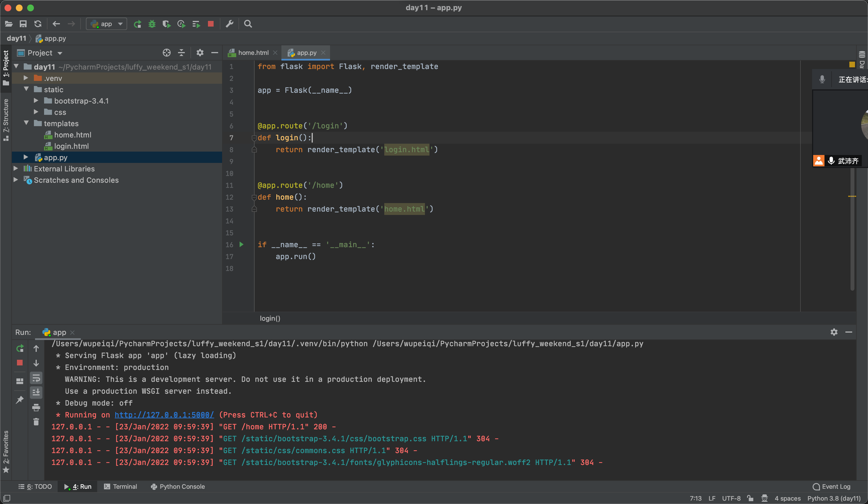Click the Search Everywhere magnifier icon
The width and height of the screenshot is (868, 504).
(248, 24)
